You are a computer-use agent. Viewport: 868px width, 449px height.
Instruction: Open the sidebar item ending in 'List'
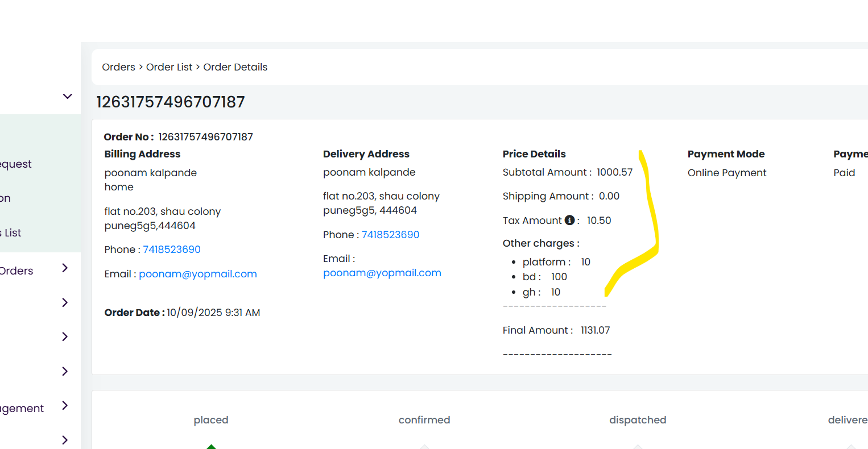(x=11, y=232)
